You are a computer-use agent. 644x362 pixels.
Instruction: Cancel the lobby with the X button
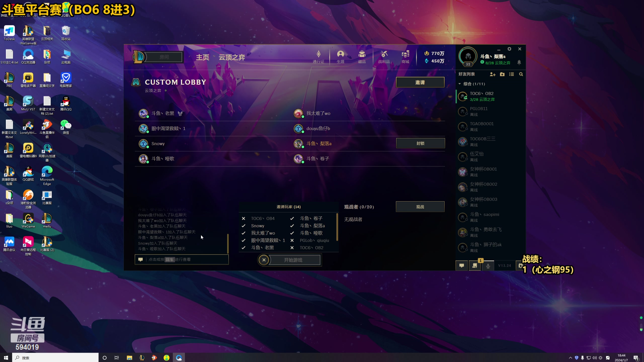264,260
